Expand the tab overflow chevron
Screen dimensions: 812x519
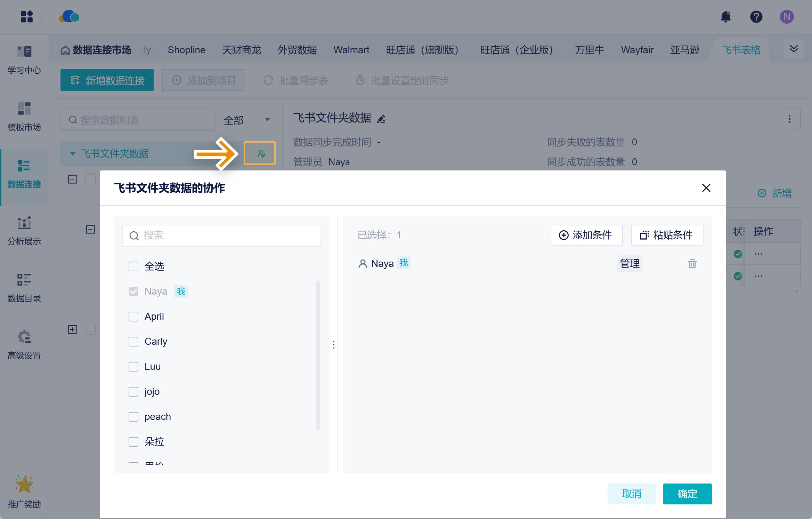794,49
